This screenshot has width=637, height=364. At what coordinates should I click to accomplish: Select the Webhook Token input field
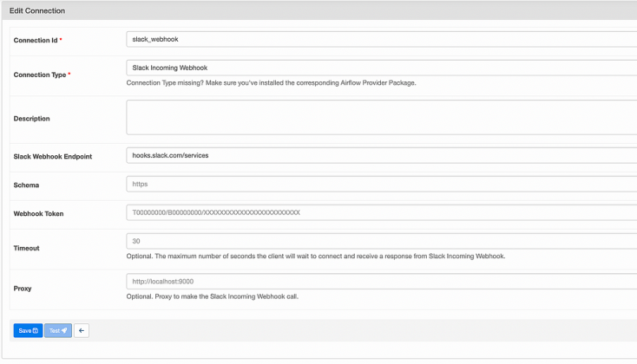point(382,212)
